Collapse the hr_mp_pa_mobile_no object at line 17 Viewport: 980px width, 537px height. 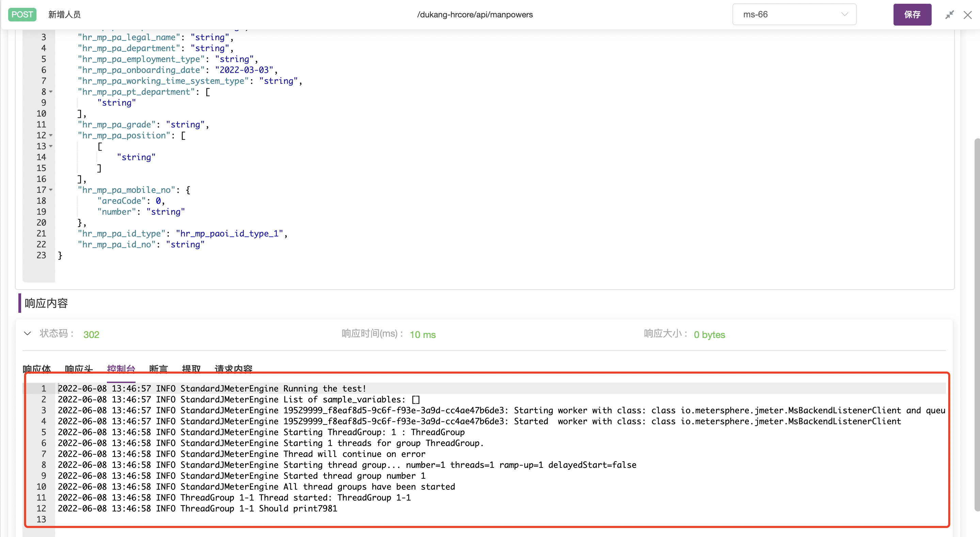51,190
